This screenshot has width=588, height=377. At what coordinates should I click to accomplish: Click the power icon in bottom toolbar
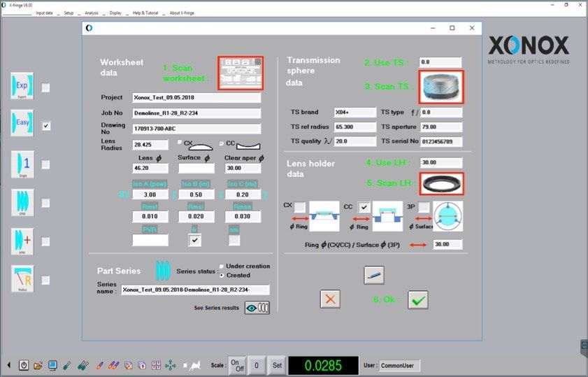[24, 365]
